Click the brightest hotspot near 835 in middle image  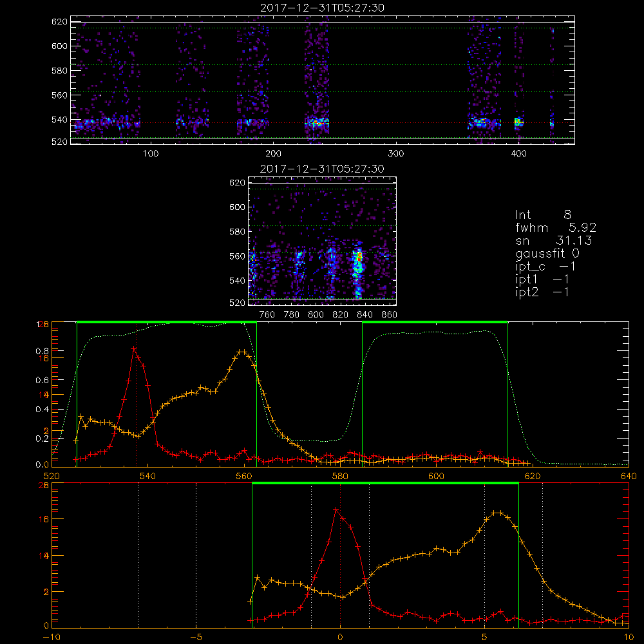coord(359,257)
